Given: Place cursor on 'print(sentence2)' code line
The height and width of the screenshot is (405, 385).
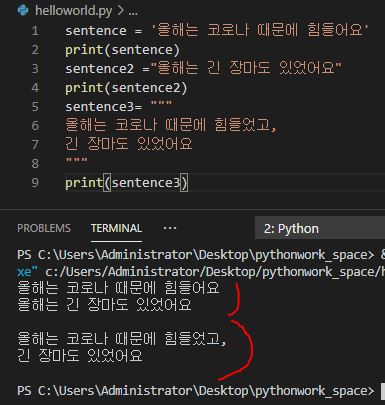Looking at the screenshot, I should (x=126, y=88).
